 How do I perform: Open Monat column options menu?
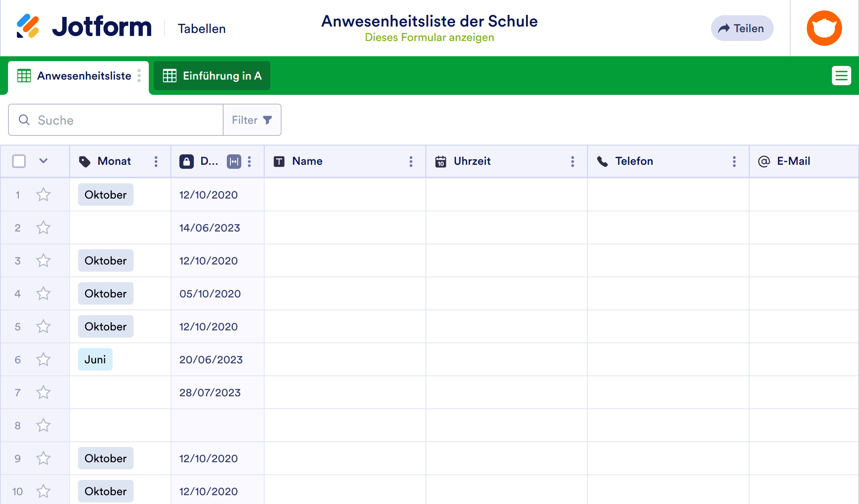pos(156,162)
